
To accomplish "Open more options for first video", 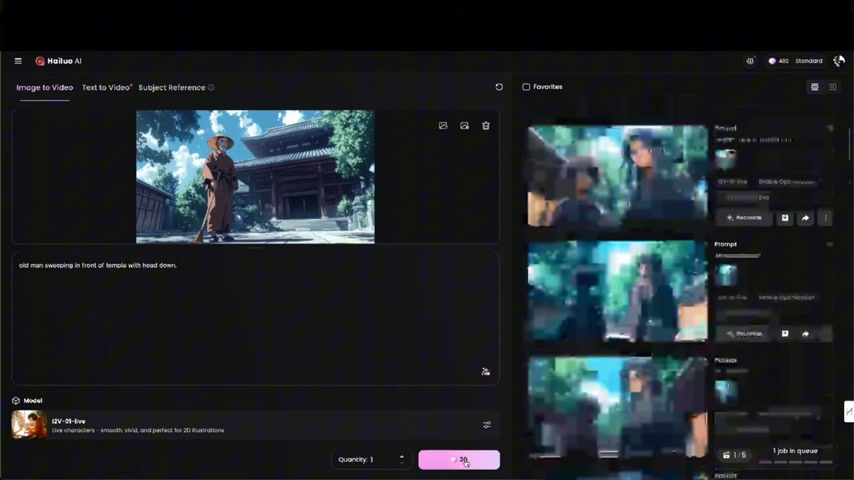I will [825, 218].
